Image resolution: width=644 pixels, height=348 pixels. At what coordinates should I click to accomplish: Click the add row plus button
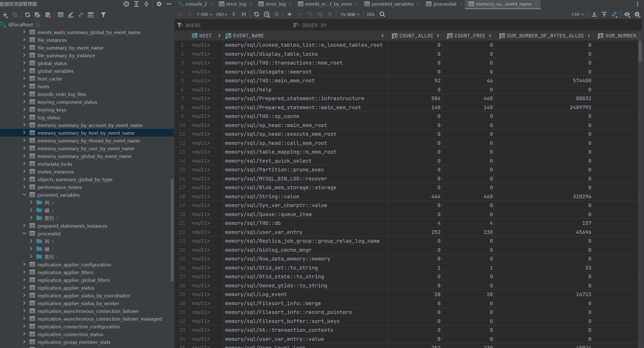point(289,14)
